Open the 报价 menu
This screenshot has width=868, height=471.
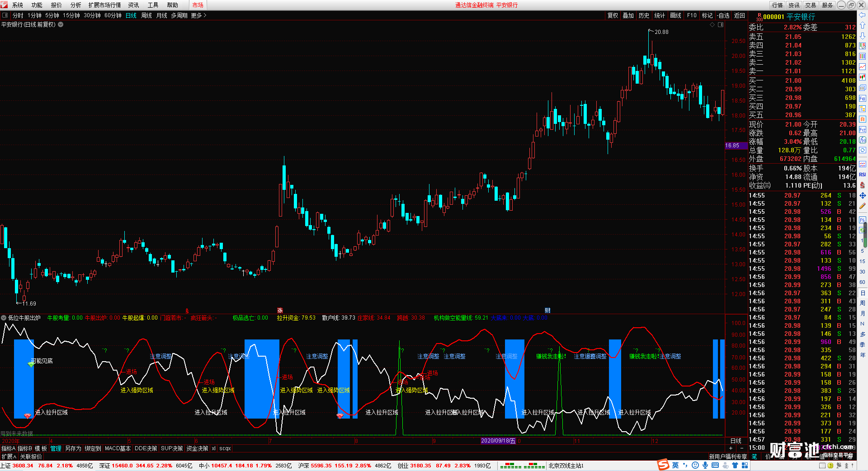click(57, 5)
